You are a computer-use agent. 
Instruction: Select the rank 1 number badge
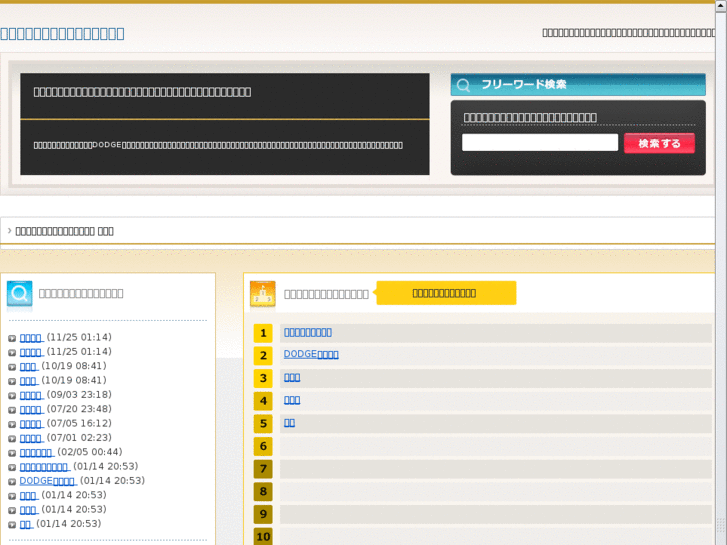tap(263, 333)
